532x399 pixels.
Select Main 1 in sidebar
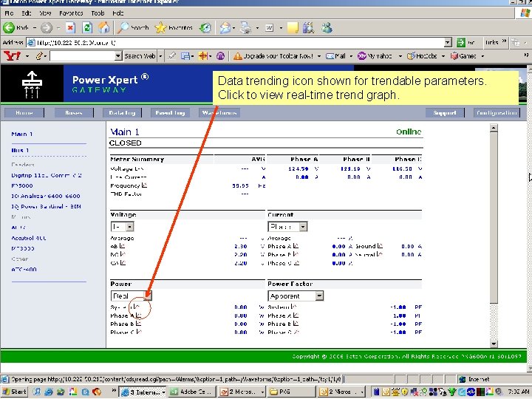tap(22, 134)
